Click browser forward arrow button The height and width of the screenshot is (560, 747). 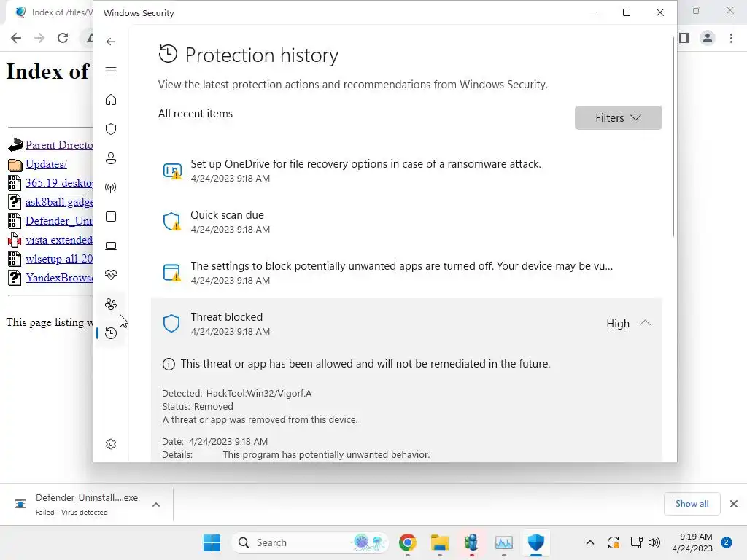click(39, 38)
